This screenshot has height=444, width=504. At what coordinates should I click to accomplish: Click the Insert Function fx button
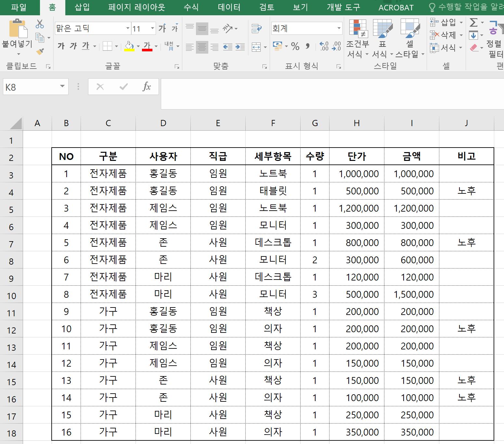tap(147, 86)
